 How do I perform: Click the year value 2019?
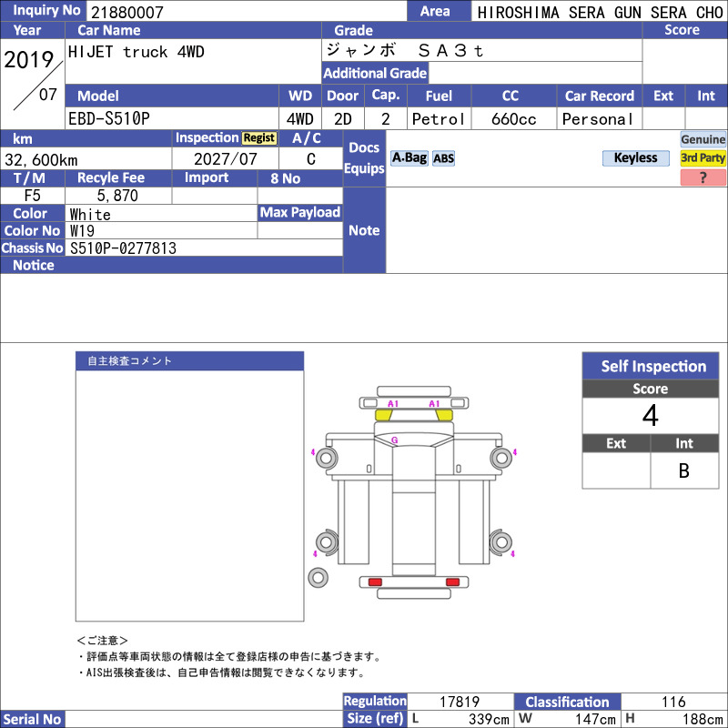tap(29, 59)
